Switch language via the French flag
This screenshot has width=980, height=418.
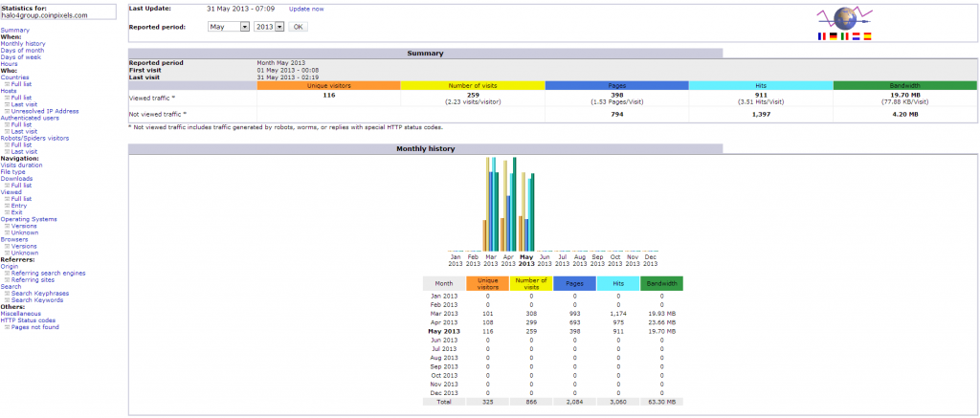822,37
